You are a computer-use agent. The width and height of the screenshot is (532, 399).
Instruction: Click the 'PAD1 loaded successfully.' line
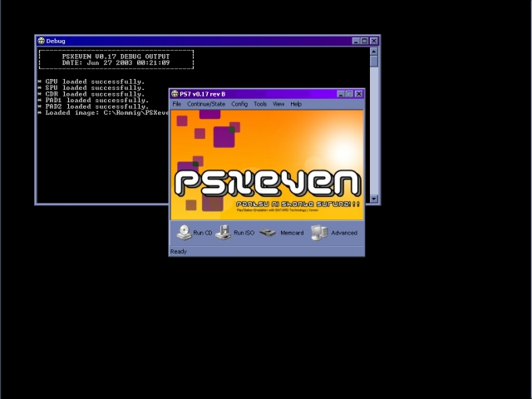pos(93,100)
